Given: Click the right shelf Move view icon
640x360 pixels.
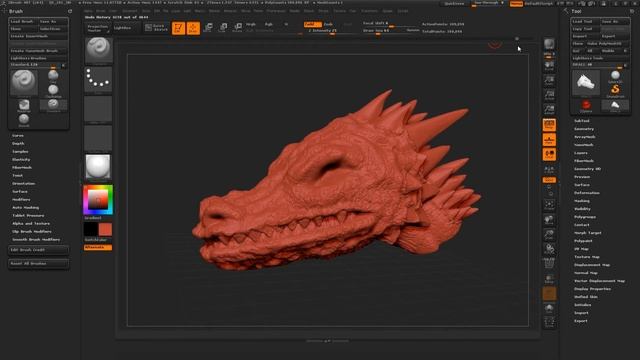Looking at the screenshot, I should pyautogui.click(x=549, y=220).
